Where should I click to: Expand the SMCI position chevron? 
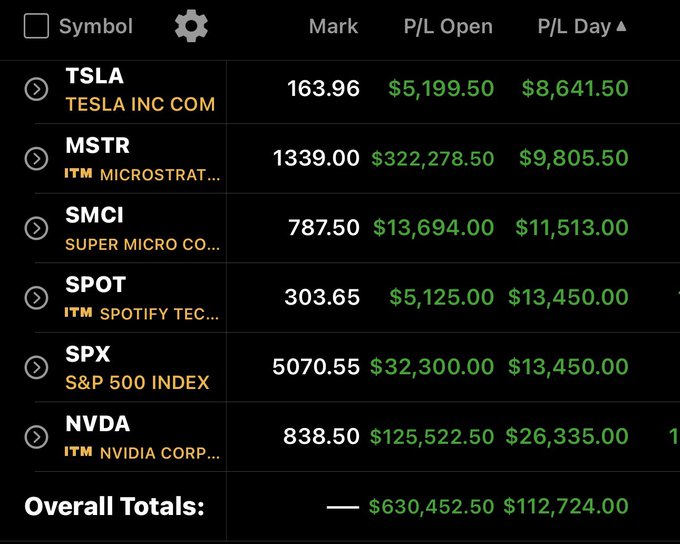(x=36, y=228)
